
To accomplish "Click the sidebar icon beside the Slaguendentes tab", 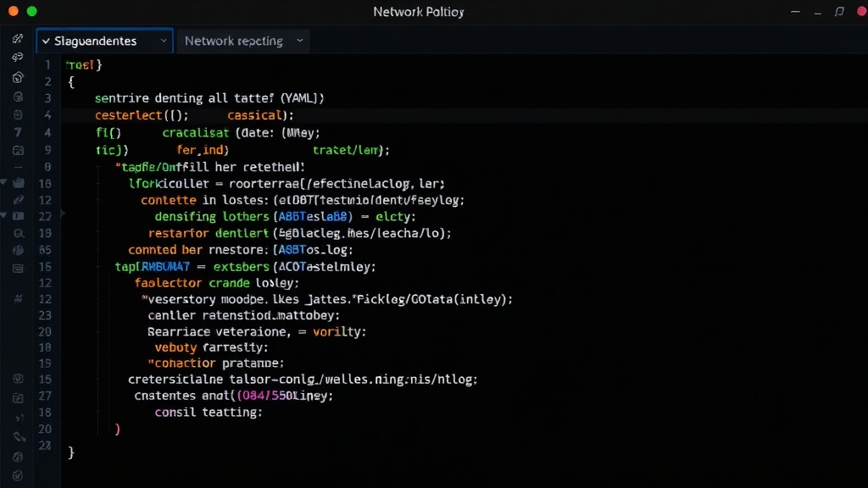I will click(x=18, y=38).
